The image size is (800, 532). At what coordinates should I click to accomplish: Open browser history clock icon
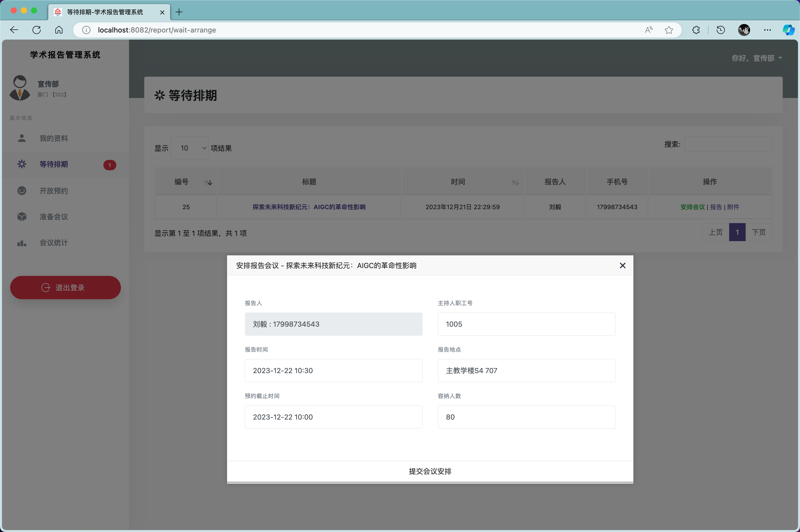[x=720, y=30]
